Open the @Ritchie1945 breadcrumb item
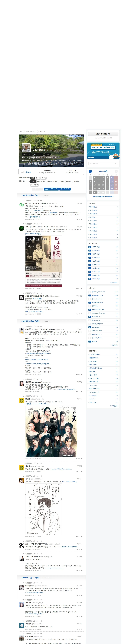The image size is (138, 644). point(31,131)
